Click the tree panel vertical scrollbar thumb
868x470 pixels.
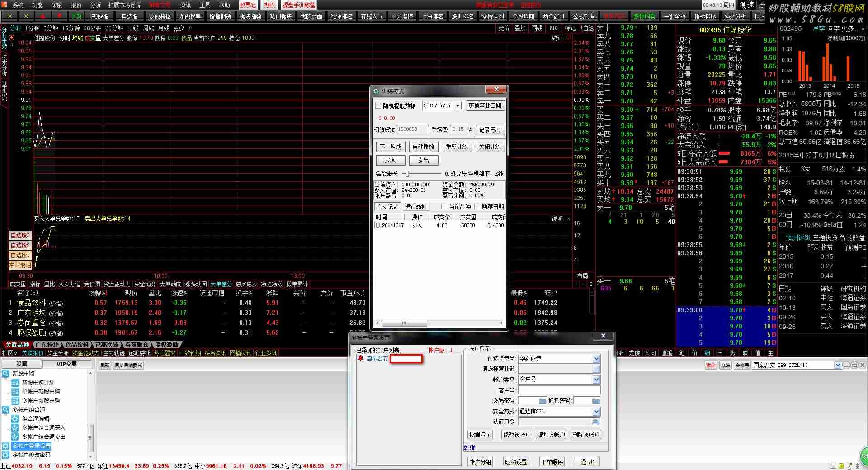tap(90, 438)
